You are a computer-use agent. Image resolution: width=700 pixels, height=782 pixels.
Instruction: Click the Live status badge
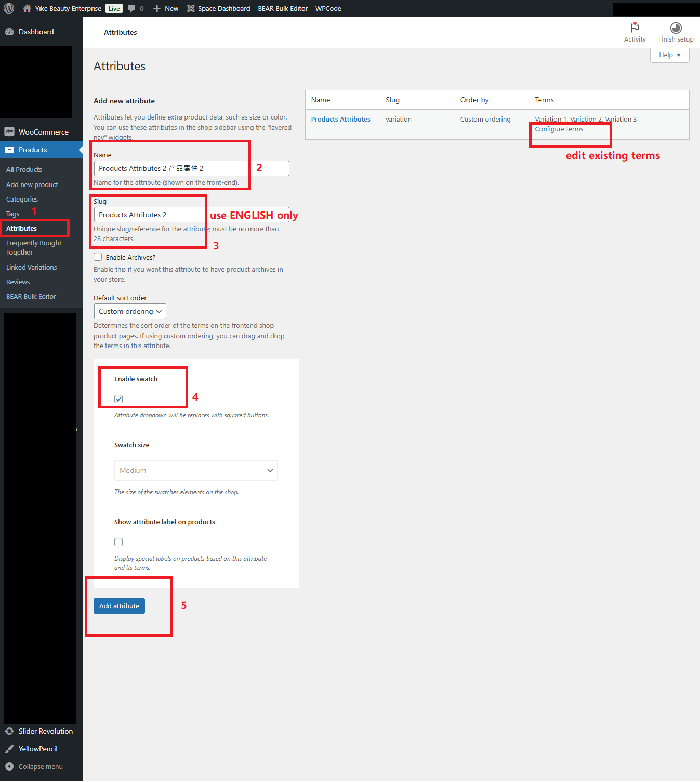(114, 8)
